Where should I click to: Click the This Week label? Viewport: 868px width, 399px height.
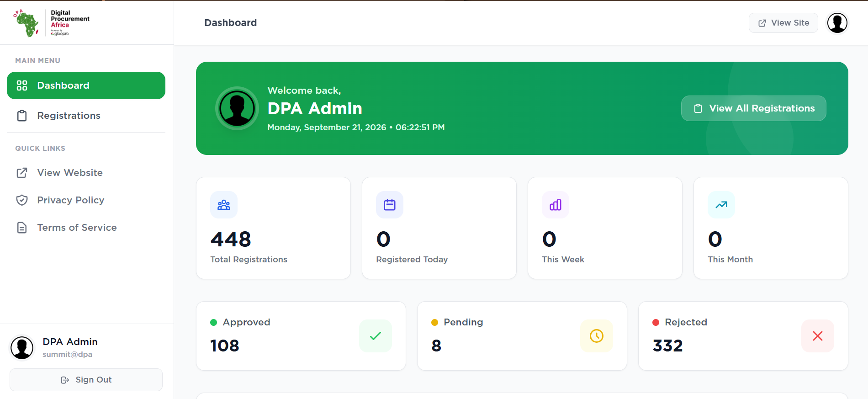point(563,260)
